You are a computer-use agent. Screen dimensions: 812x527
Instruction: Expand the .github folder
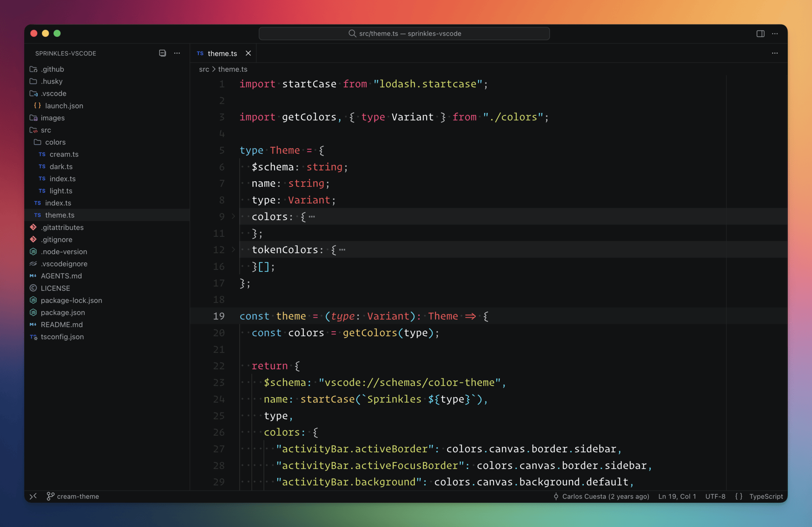tap(52, 69)
